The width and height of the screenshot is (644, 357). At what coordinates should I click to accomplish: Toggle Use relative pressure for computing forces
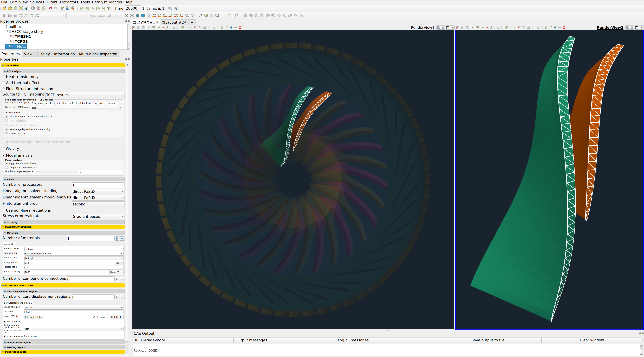6,117
